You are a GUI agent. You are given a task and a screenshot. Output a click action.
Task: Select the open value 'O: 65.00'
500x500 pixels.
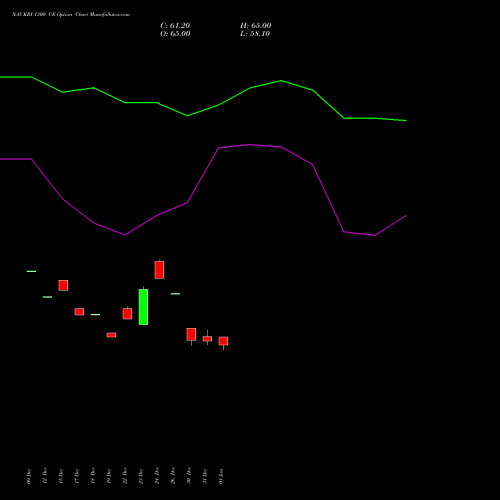point(175,34)
